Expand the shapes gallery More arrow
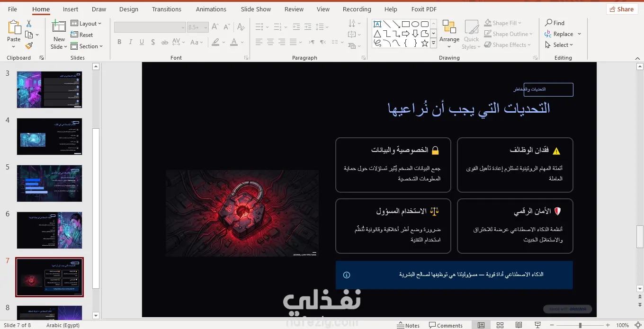This screenshot has width=644, height=329. [x=433, y=43]
